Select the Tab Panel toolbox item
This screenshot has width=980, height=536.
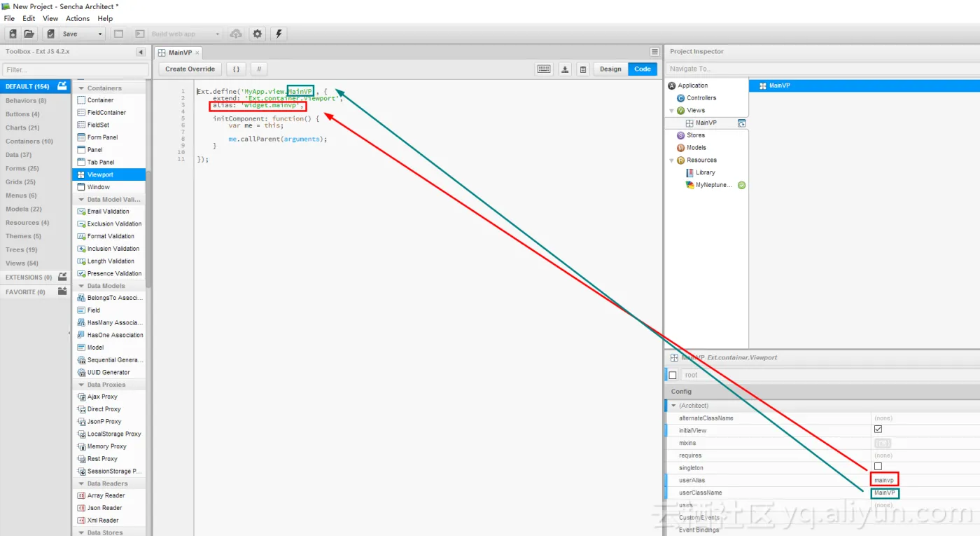[x=108, y=163]
